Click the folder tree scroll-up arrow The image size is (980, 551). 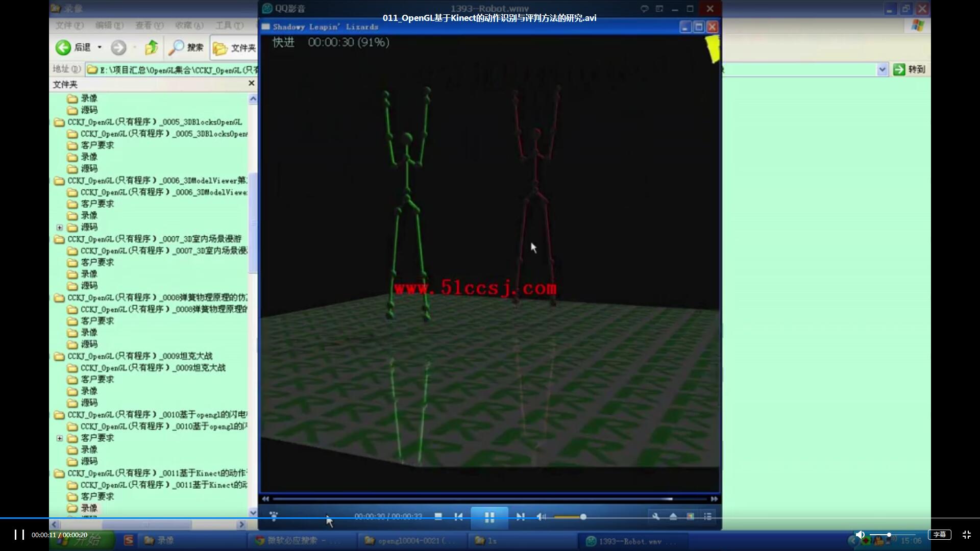253,99
